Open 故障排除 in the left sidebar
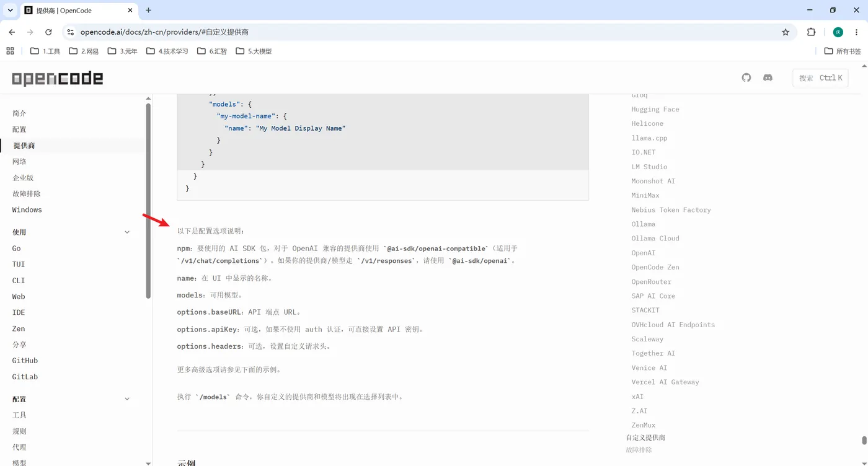This screenshot has height=466, width=868. tap(26, 194)
